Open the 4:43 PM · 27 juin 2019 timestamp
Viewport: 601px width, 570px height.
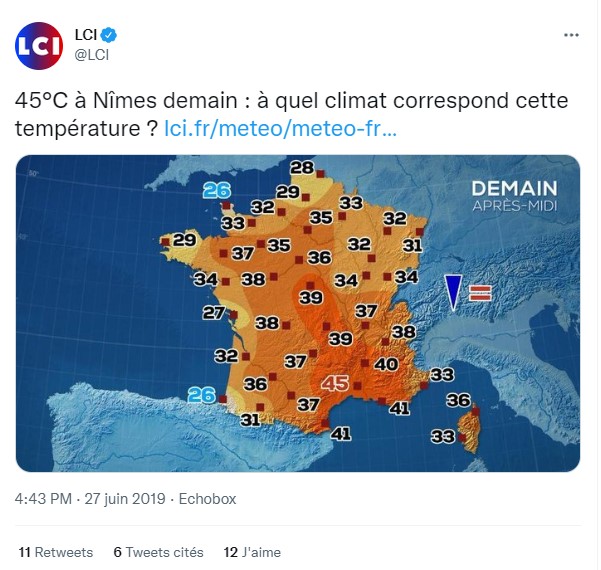(88, 499)
